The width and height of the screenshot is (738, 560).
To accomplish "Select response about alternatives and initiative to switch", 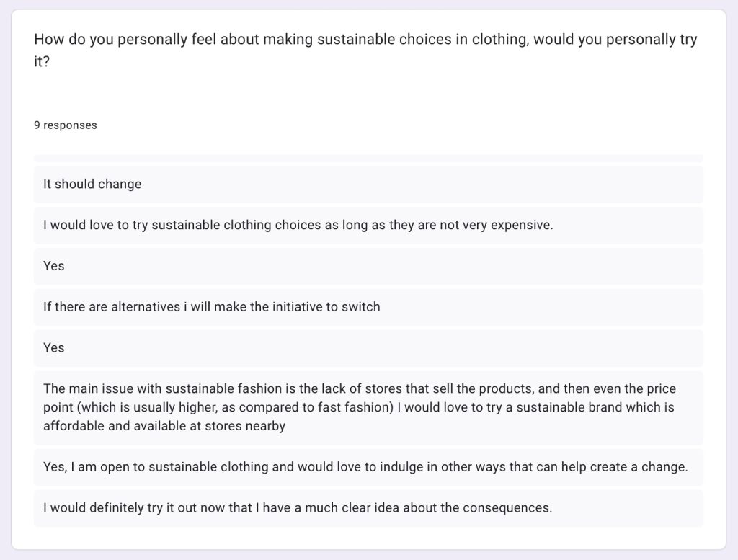I will coord(368,307).
